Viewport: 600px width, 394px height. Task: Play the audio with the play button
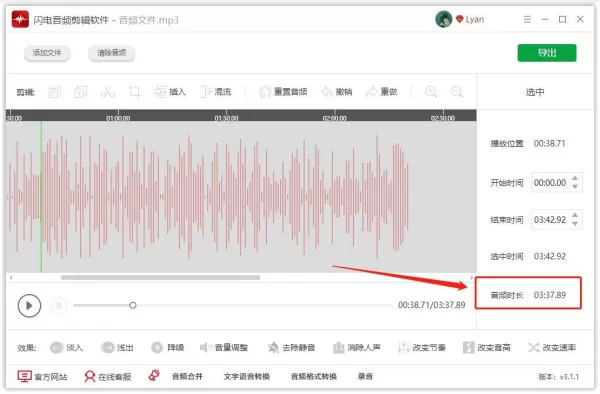pos(29,305)
